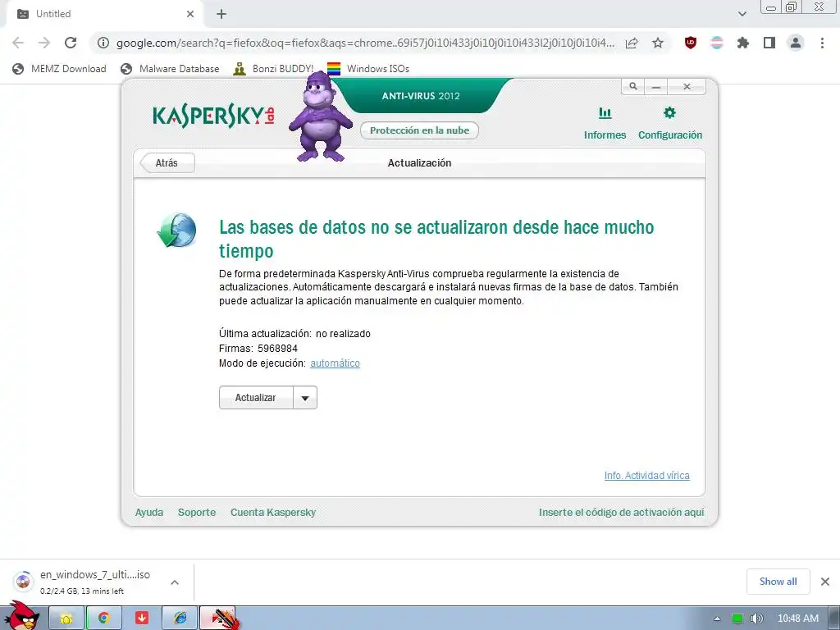Open Soporte support link
The height and width of the screenshot is (630, 840).
197,512
